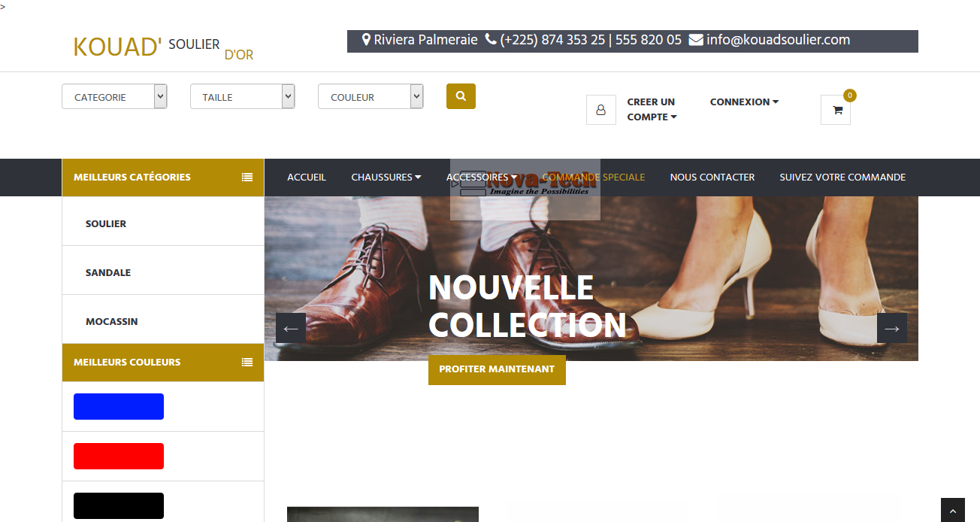Expand the Connexion dropdown
The image size is (980, 522).
coord(744,102)
